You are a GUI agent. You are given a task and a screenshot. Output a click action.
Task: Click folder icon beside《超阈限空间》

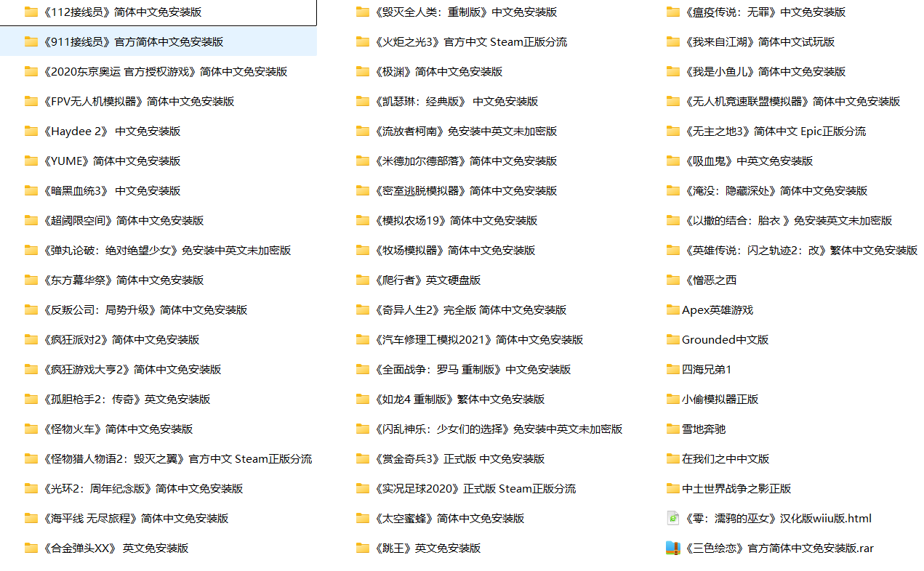coord(31,220)
